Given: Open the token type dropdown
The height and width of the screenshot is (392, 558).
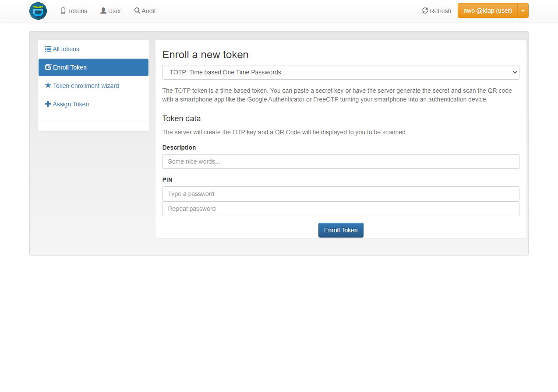Looking at the screenshot, I should coord(340,72).
